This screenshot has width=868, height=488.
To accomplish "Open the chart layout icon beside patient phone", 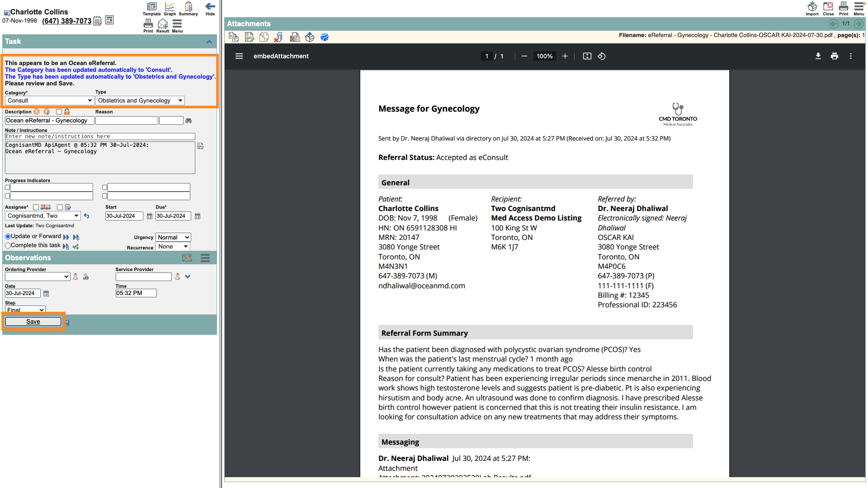I will pyautogui.click(x=109, y=20).
